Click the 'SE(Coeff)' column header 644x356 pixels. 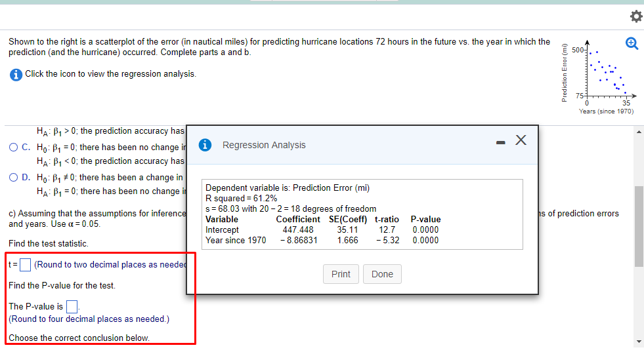coord(348,220)
